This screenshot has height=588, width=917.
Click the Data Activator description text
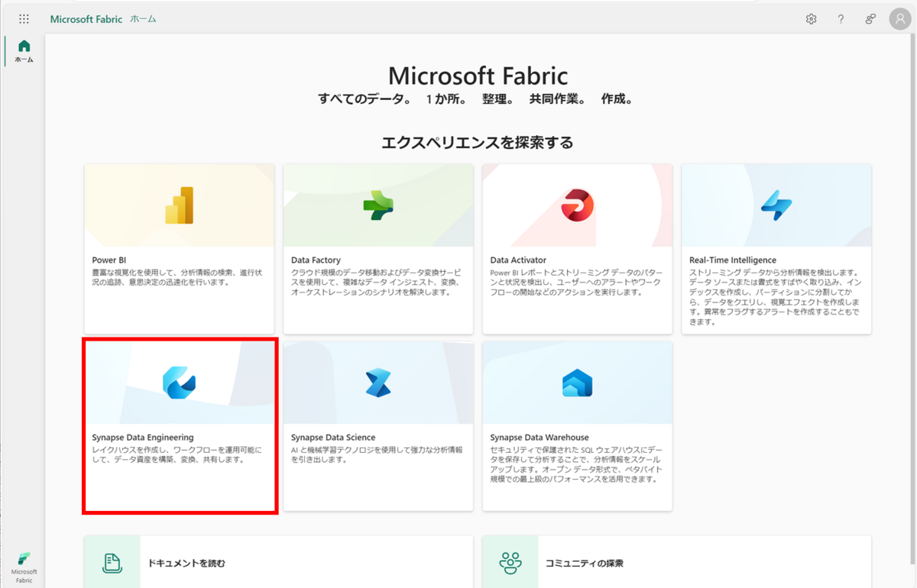[x=577, y=282]
